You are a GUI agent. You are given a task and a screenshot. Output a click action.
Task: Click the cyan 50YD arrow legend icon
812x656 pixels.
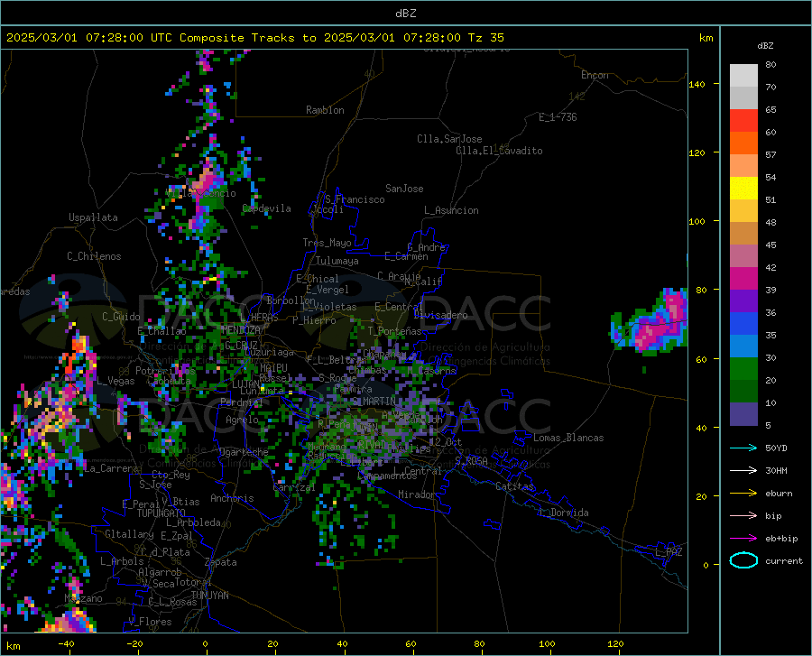[743, 448]
